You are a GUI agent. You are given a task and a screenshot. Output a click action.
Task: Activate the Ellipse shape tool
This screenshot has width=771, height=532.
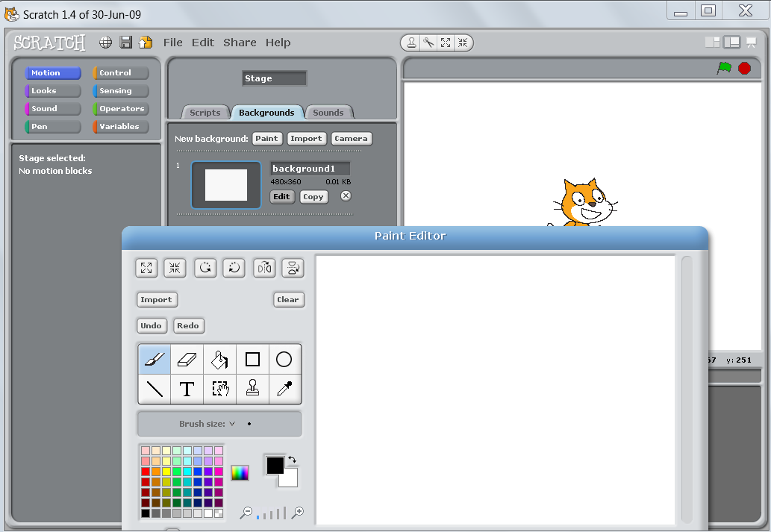pyautogui.click(x=284, y=359)
